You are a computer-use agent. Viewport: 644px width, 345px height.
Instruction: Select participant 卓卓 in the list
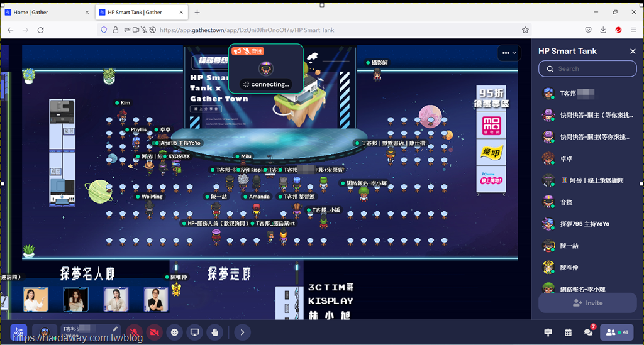point(587,158)
